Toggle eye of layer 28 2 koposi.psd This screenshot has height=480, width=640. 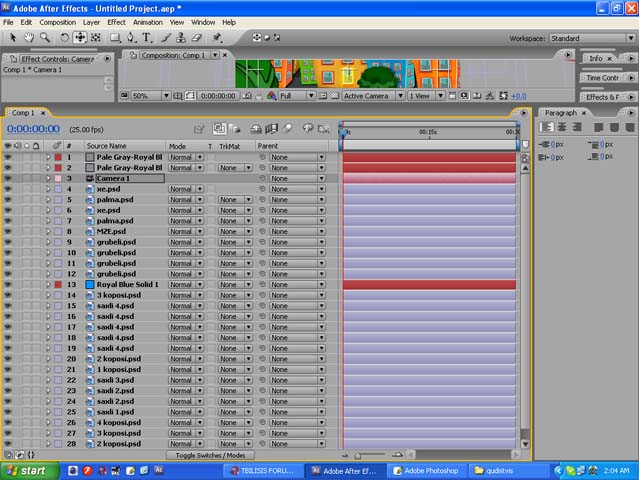(x=7, y=444)
